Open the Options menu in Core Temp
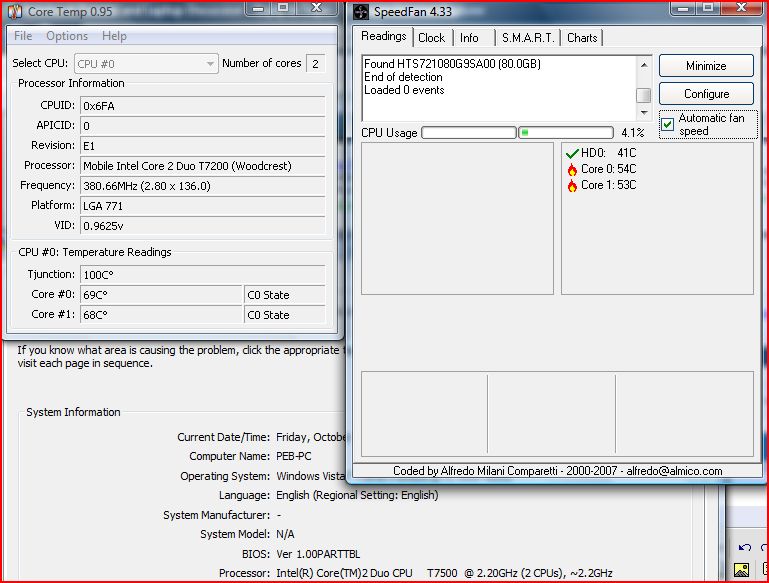Image resolution: width=769 pixels, height=583 pixels. click(x=67, y=36)
